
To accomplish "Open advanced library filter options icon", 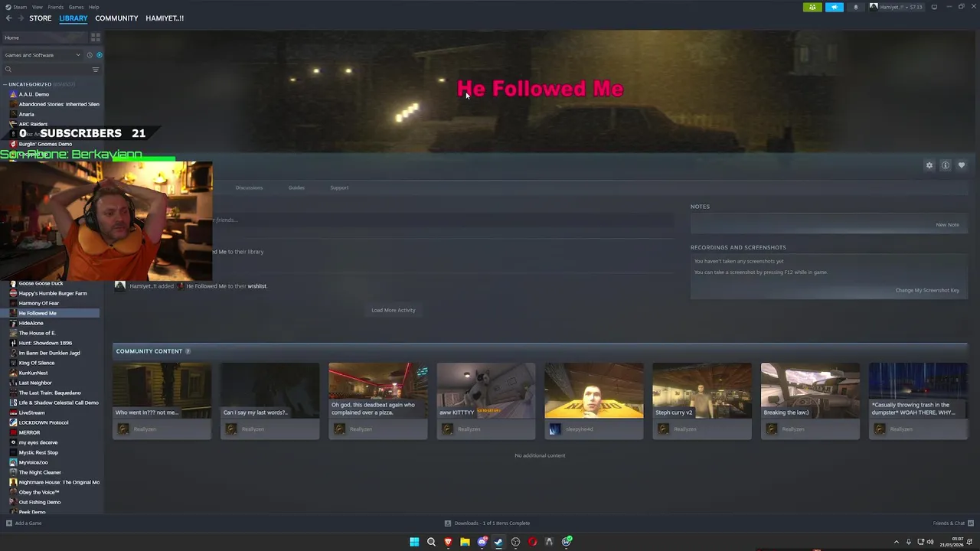I will [x=96, y=70].
